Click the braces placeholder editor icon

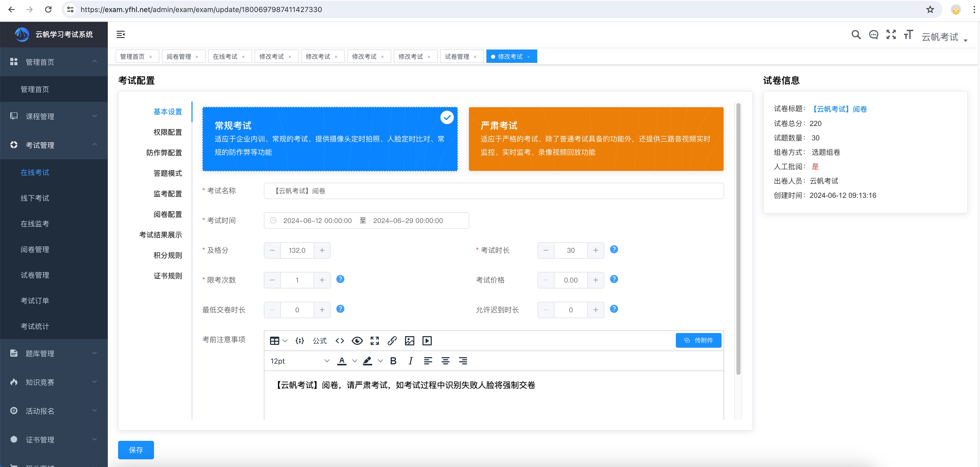tap(300, 341)
